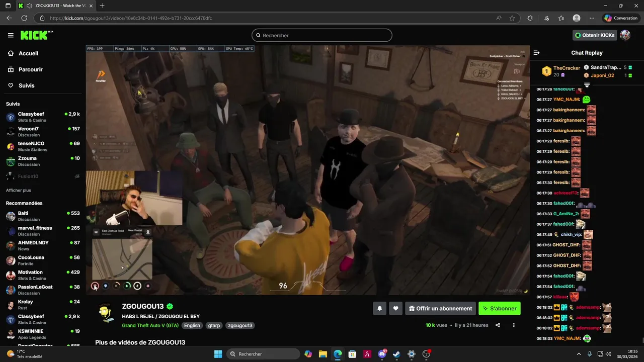Open Japoni_02 leaderboard entry
644x362 pixels.
[x=607, y=75]
